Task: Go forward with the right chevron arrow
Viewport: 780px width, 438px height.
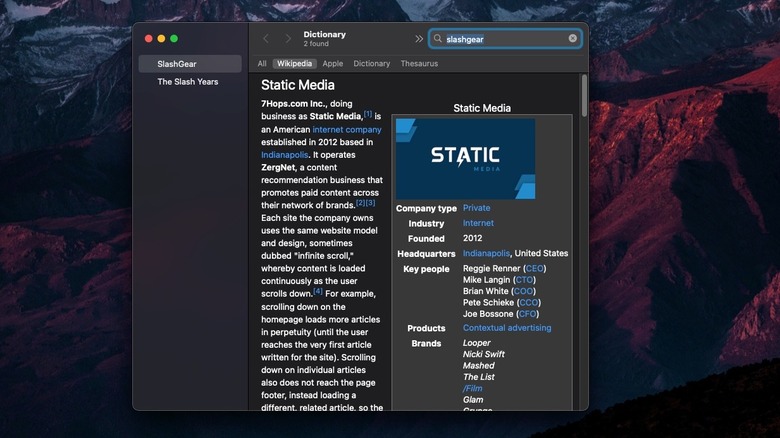Action: point(288,38)
